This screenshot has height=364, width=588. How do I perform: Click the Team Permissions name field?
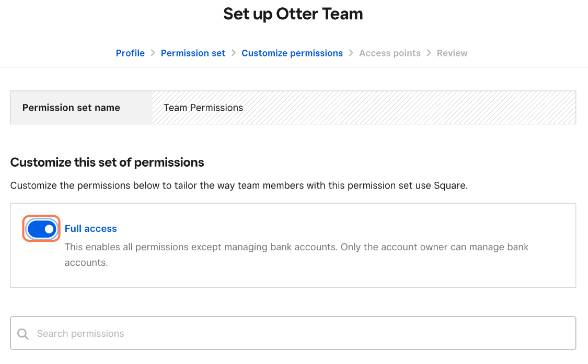pyautogui.click(x=364, y=108)
